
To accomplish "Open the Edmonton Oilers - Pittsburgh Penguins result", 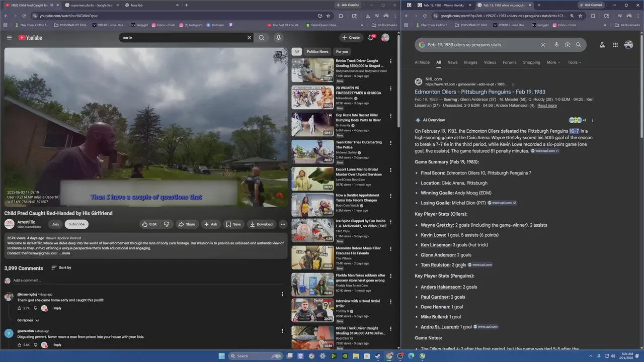I will [480, 92].
